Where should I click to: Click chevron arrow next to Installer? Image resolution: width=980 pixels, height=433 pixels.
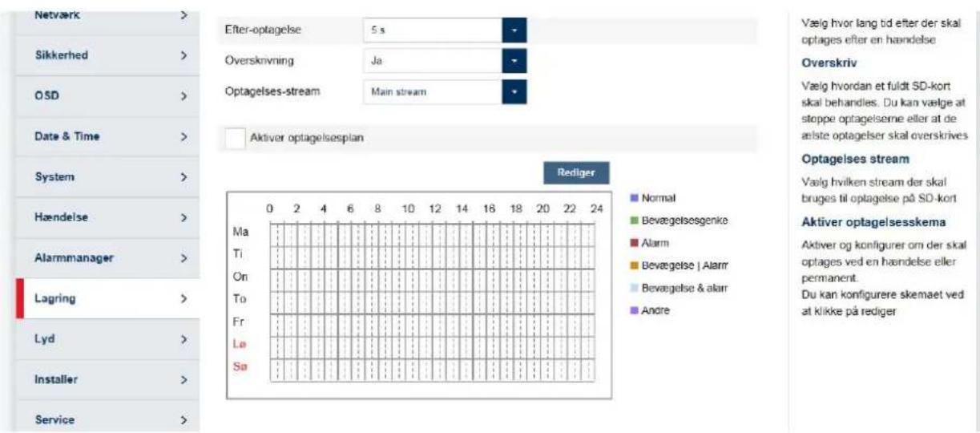pos(183,379)
